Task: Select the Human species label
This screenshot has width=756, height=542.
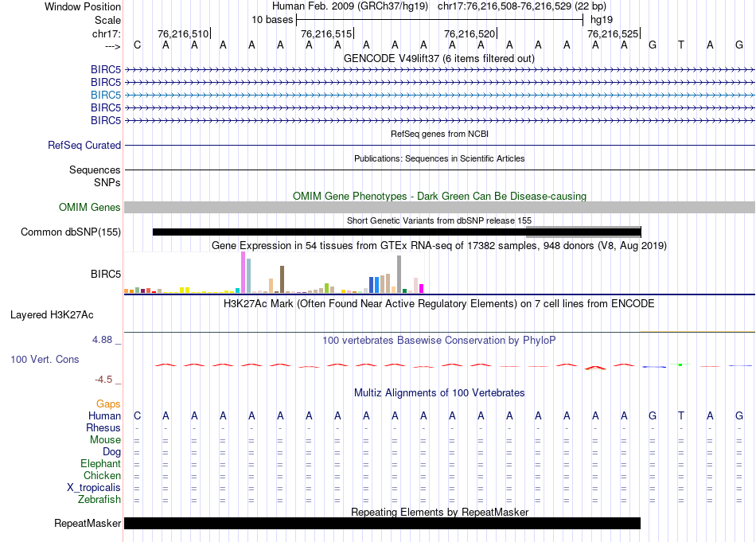Action: [104, 415]
